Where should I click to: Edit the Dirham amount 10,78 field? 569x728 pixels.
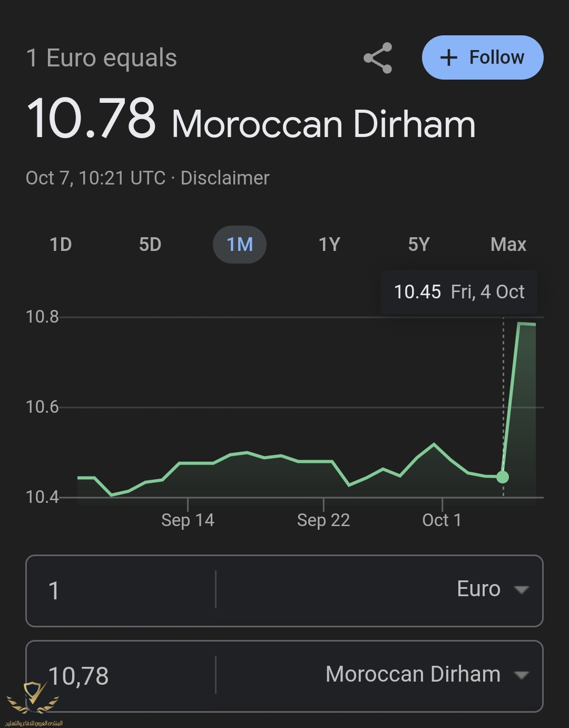121,676
